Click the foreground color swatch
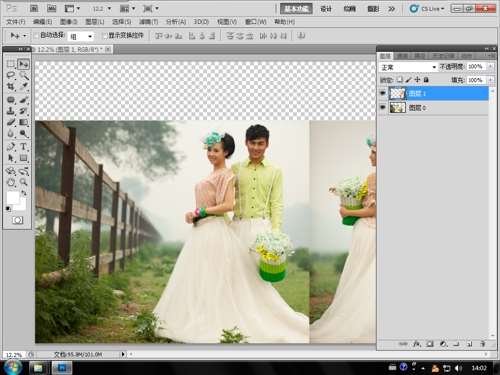The width and height of the screenshot is (500, 375). click(x=13, y=198)
